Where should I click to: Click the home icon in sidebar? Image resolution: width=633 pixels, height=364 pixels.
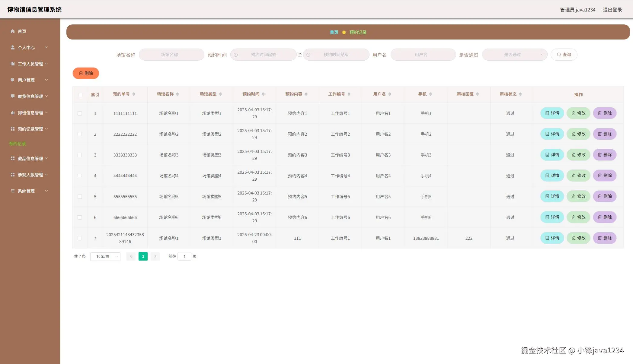(13, 31)
